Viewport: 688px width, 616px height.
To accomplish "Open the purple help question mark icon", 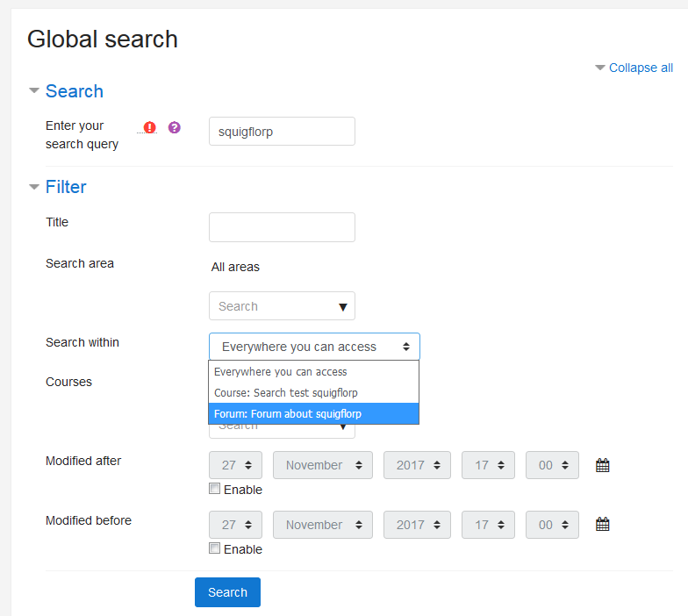I will click(x=174, y=127).
